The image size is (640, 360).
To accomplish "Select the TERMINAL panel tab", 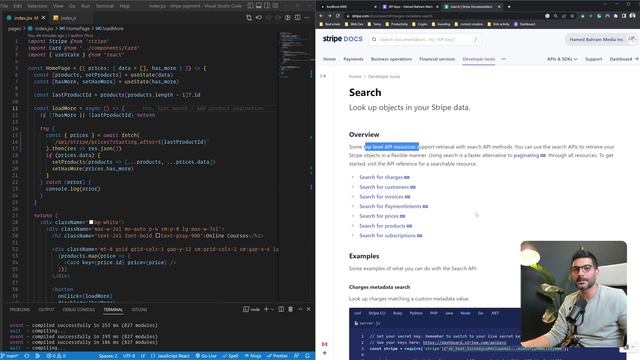I will (113, 310).
